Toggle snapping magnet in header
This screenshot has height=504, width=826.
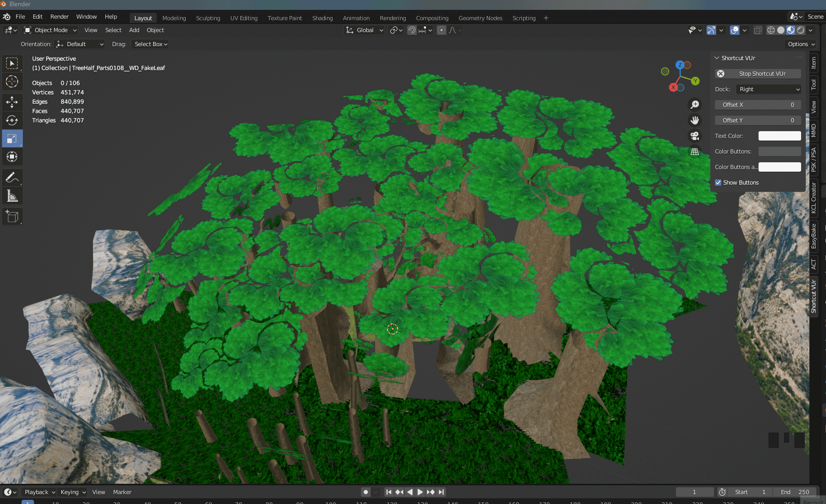(411, 30)
